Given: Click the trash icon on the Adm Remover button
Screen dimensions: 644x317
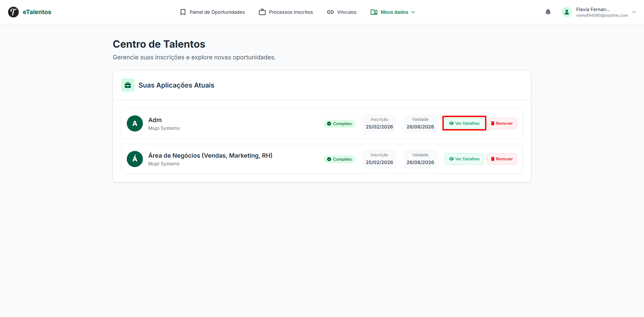Looking at the screenshot, I should tap(492, 123).
